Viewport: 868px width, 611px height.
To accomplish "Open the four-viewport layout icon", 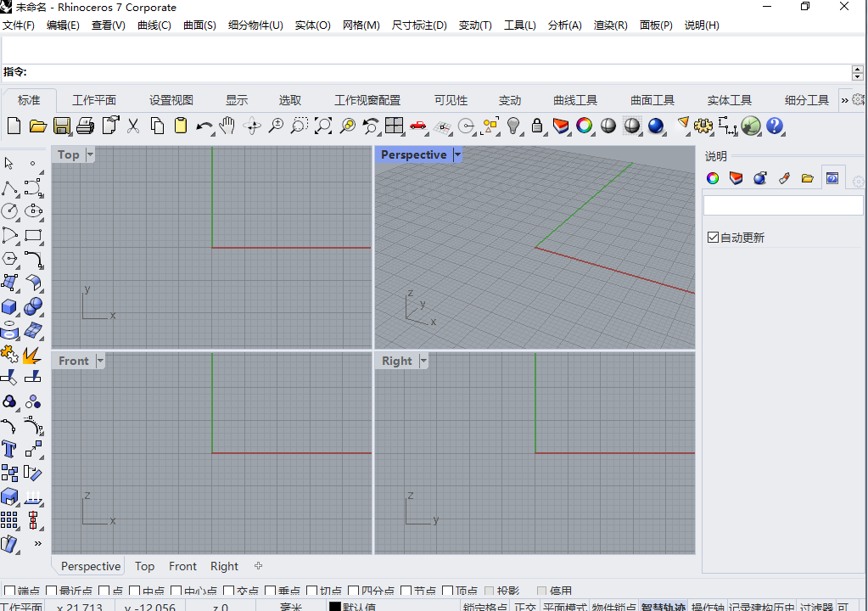I will pos(393,126).
